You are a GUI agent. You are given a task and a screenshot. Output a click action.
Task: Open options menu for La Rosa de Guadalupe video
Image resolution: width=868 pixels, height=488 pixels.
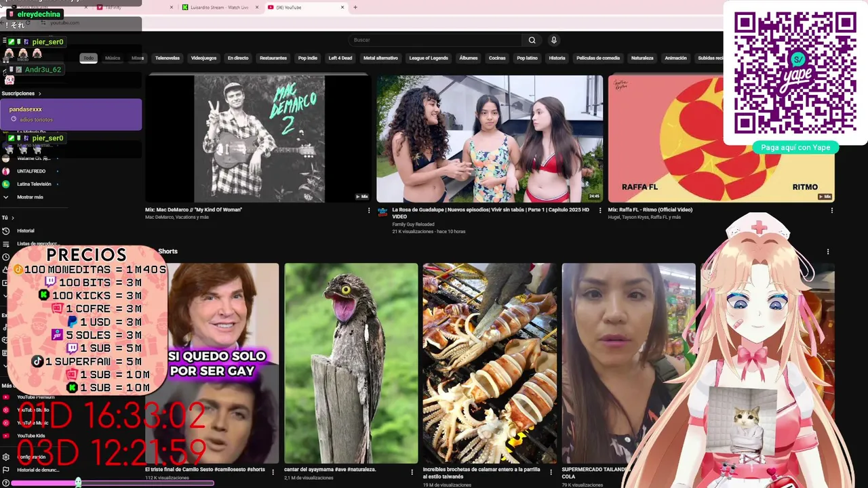600,210
